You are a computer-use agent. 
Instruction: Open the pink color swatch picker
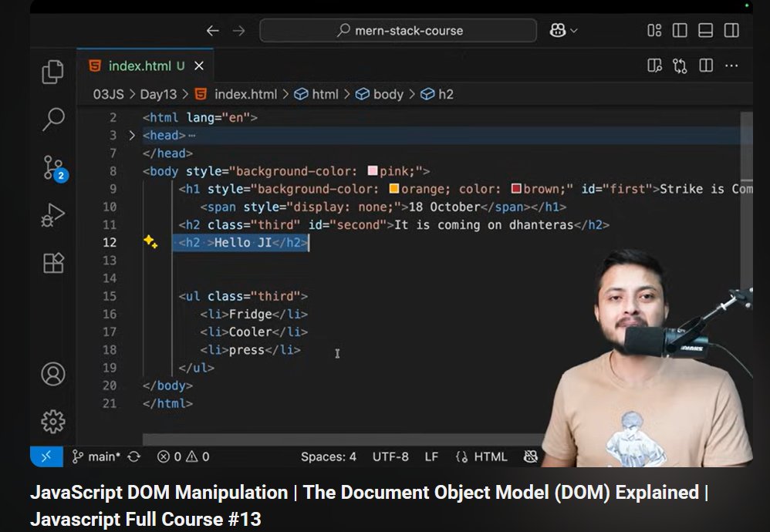373,171
